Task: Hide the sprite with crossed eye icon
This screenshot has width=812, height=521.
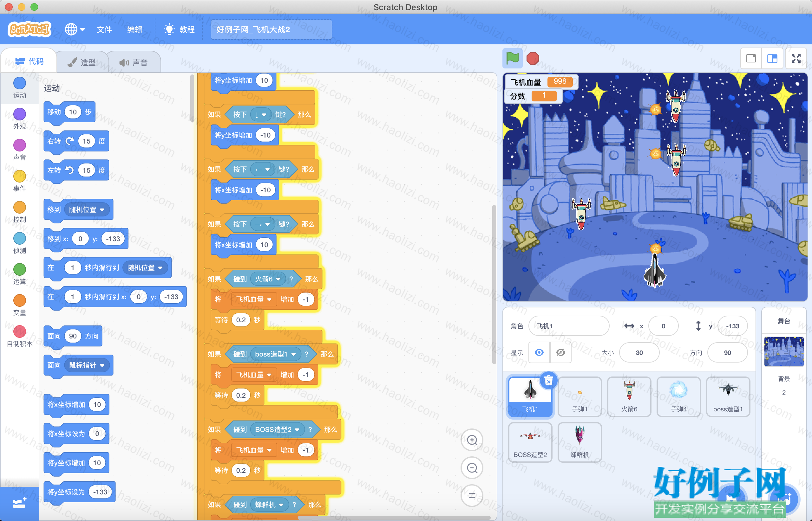Action: coord(561,352)
